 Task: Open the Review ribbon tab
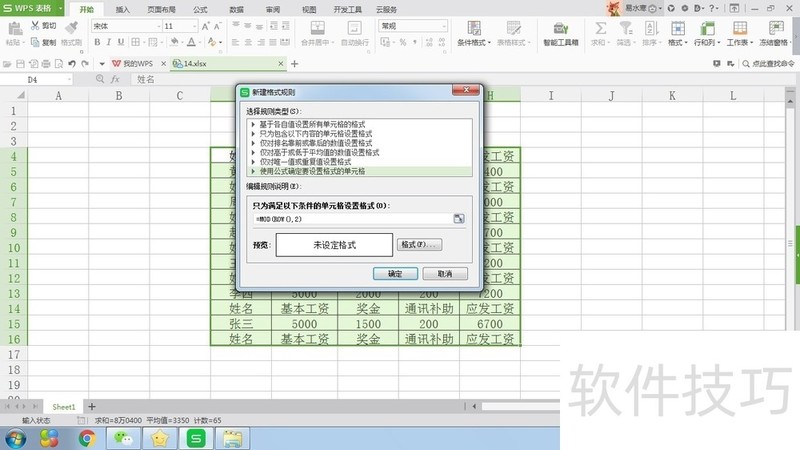[x=273, y=9]
